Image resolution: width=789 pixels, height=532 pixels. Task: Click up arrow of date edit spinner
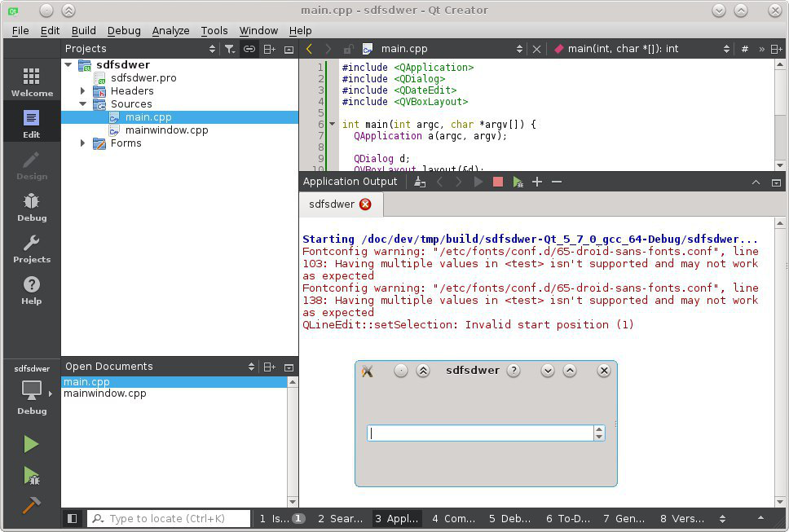pos(599,429)
